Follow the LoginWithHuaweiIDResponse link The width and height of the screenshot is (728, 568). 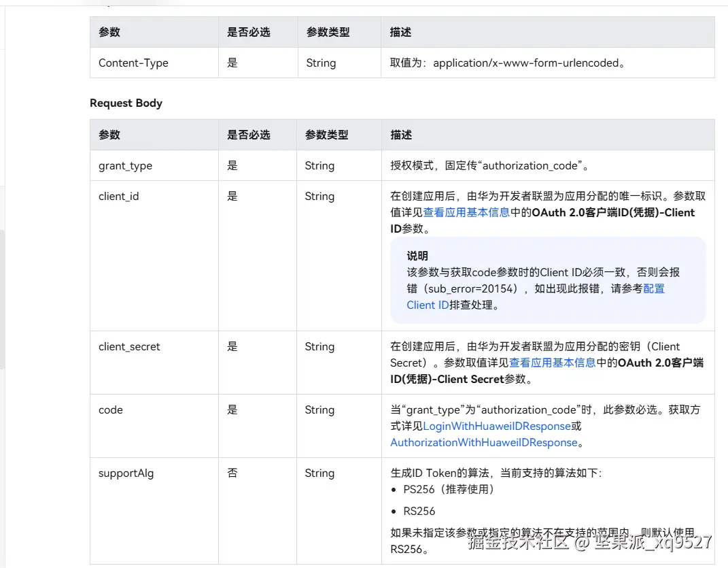click(x=497, y=427)
